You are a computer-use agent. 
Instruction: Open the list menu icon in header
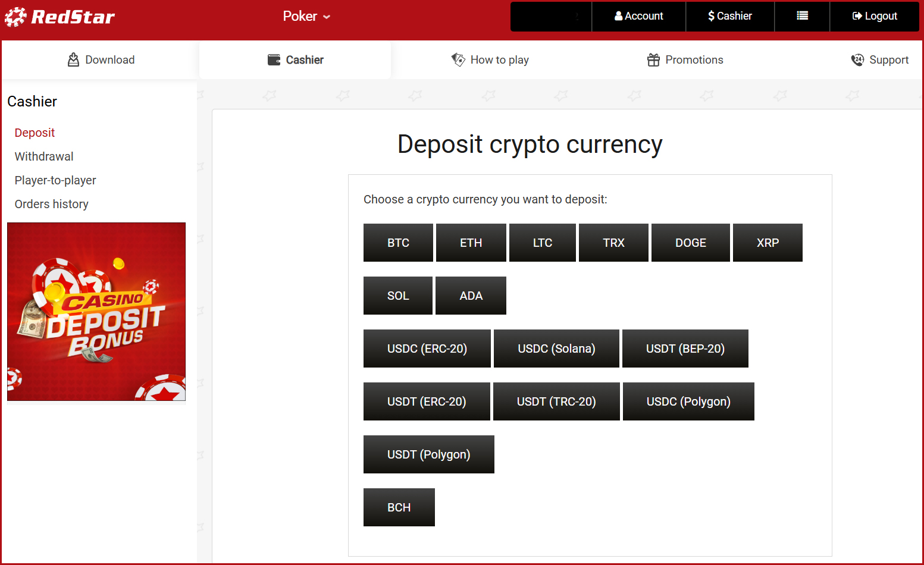click(x=802, y=16)
